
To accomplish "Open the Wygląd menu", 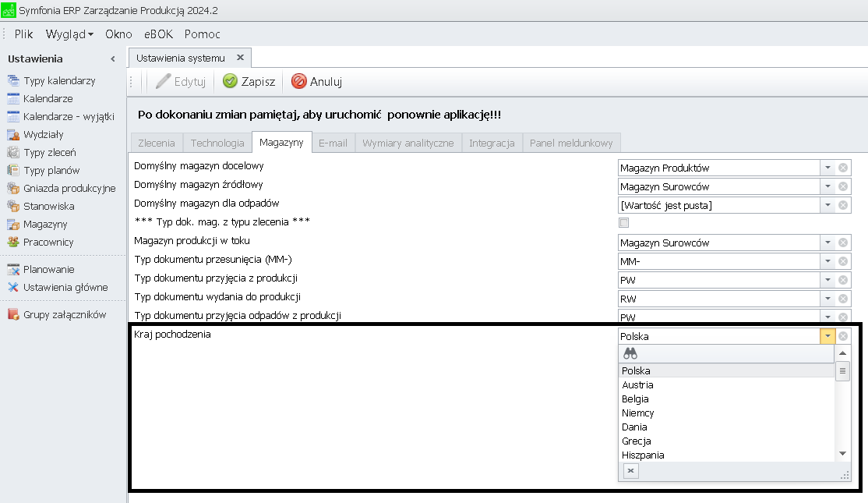I will click(x=69, y=34).
